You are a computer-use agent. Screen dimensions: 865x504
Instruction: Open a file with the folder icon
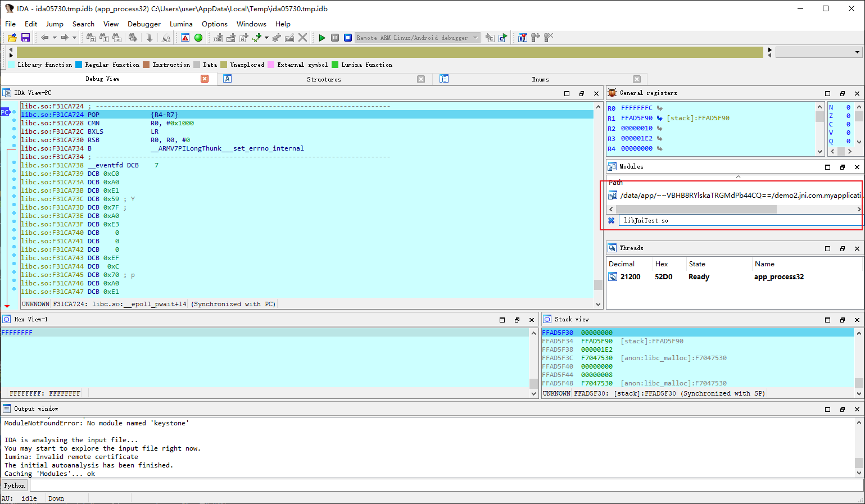coord(12,38)
